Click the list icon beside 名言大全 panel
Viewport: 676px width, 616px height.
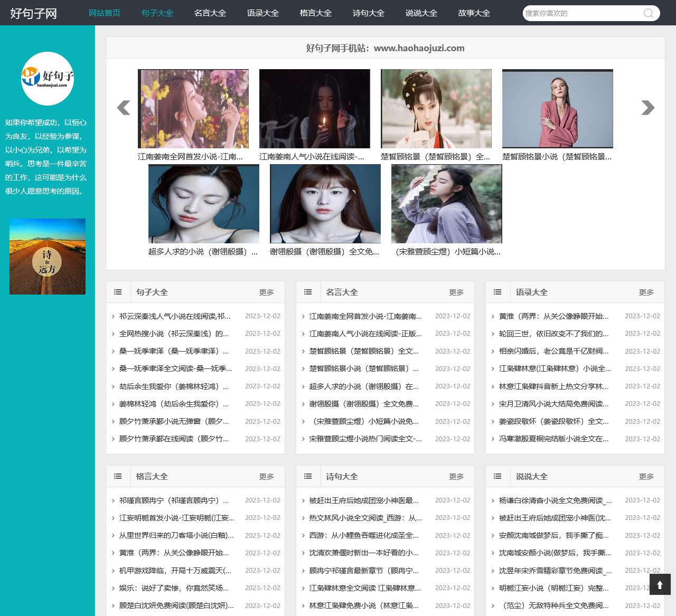tap(308, 291)
